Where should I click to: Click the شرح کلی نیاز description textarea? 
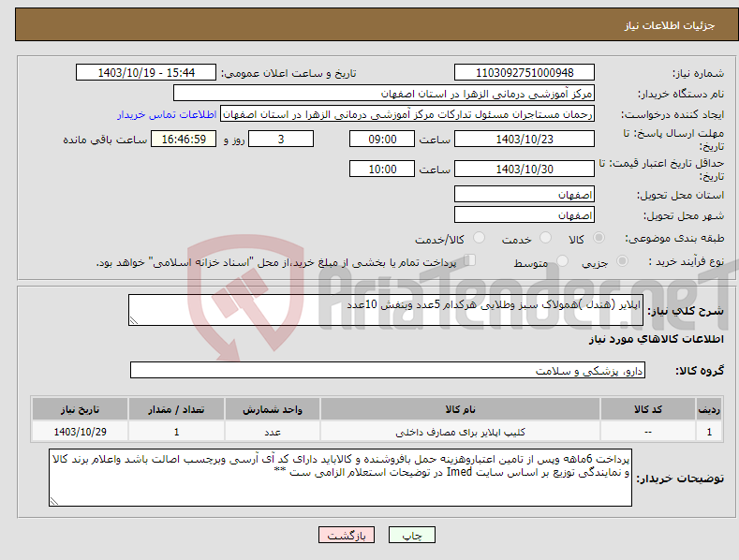click(x=386, y=310)
